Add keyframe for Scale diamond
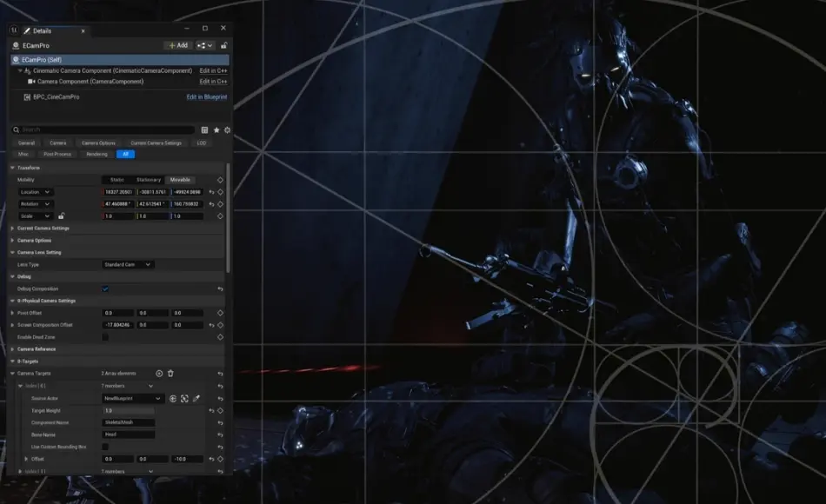The height and width of the screenshot is (504, 826). [x=220, y=216]
